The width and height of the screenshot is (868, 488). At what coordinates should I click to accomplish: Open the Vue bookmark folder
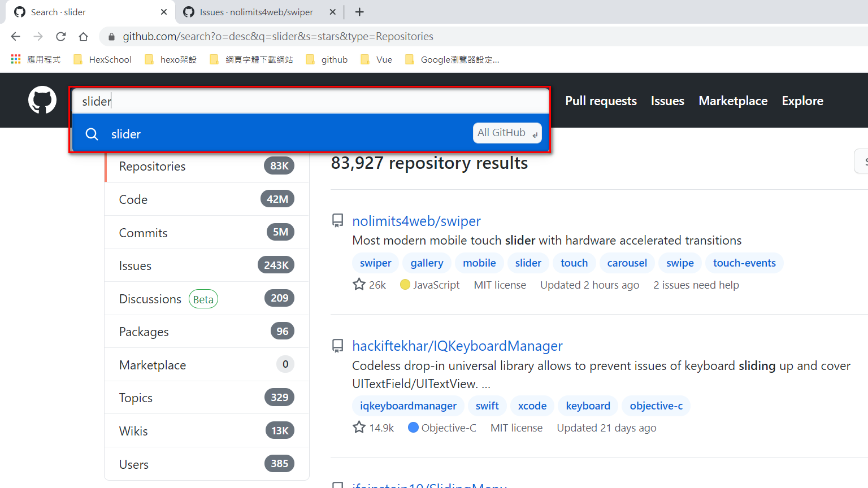tap(376, 59)
